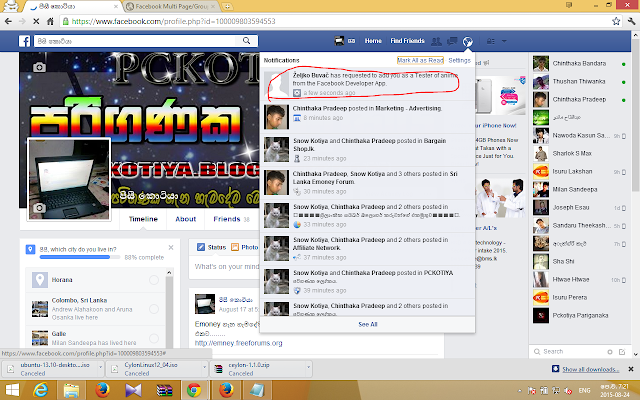The width and height of the screenshot is (640, 400).
Task: Click the profile picture thumbnail
Action: coord(69,180)
